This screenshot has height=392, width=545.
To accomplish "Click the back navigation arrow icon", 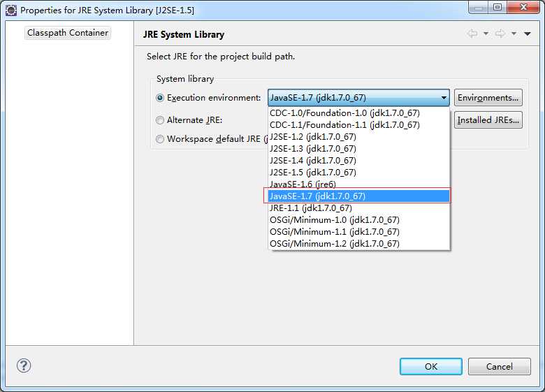I will tap(472, 34).
